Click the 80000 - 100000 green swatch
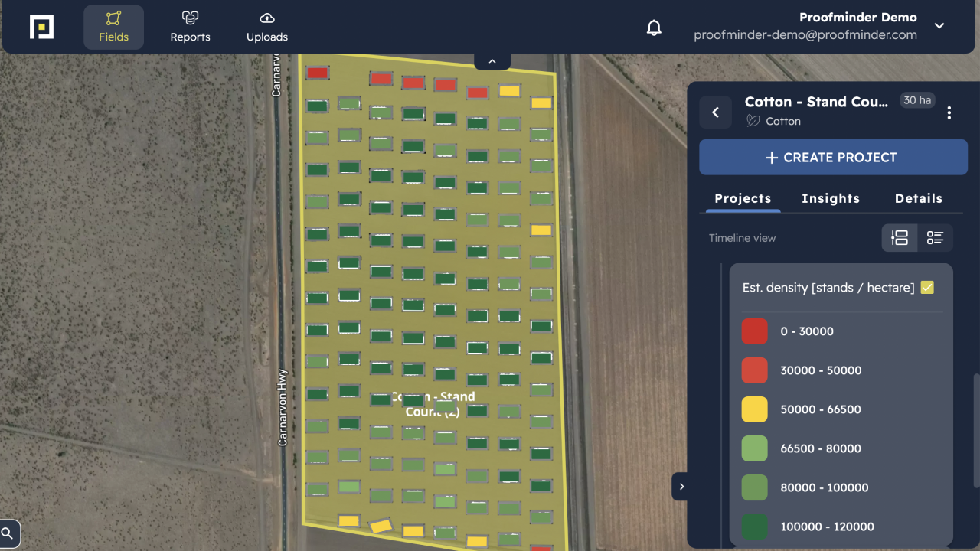 [x=755, y=487]
